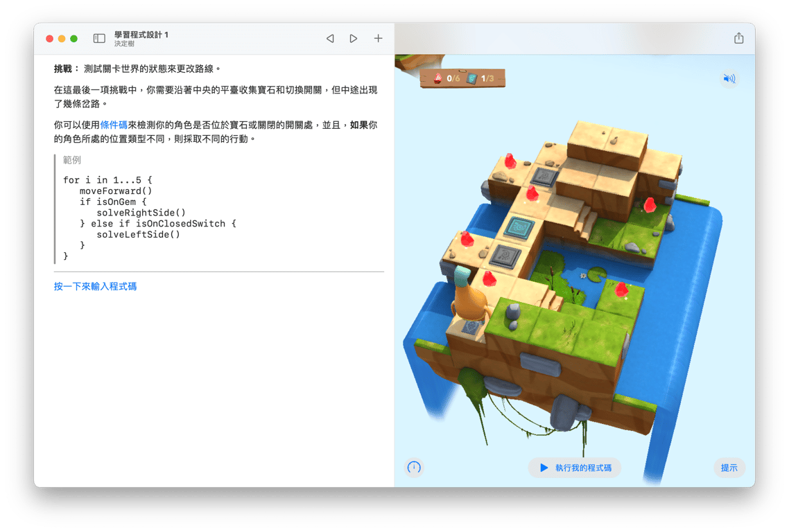Viewport: 789px width, 532px height.
Task: Open the share icon
Action: pyautogui.click(x=738, y=37)
